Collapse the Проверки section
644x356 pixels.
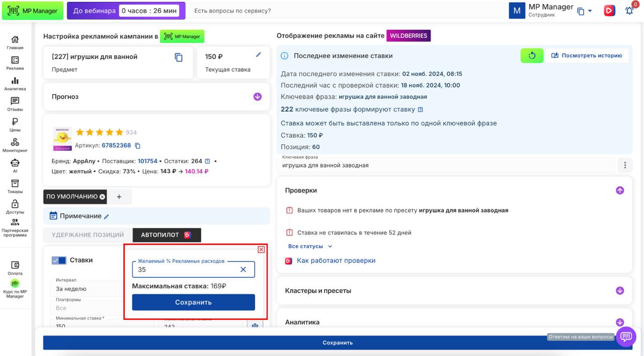[x=620, y=191]
